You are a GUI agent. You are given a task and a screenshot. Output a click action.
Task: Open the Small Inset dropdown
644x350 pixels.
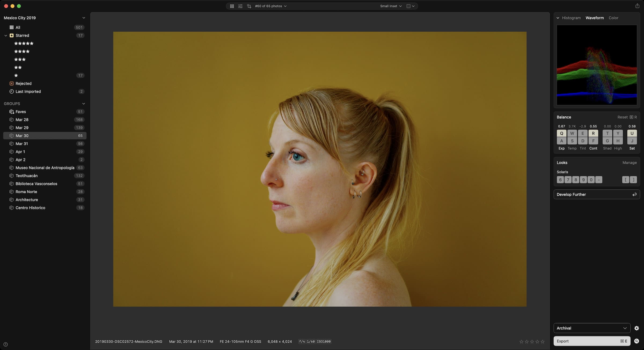coord(391,6)
